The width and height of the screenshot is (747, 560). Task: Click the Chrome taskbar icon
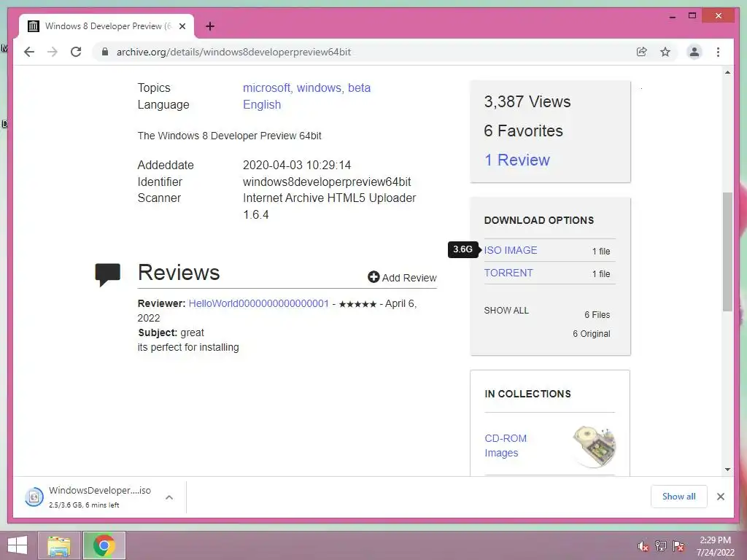[104, 545]
